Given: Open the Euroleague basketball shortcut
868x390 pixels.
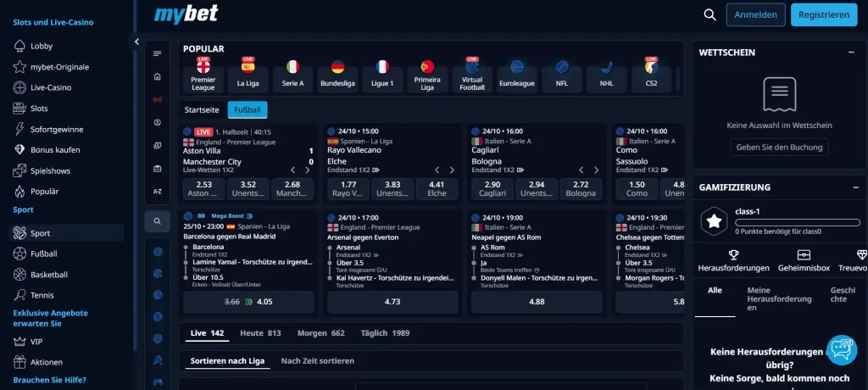Looking at the screenshot, I should point(516,75).
